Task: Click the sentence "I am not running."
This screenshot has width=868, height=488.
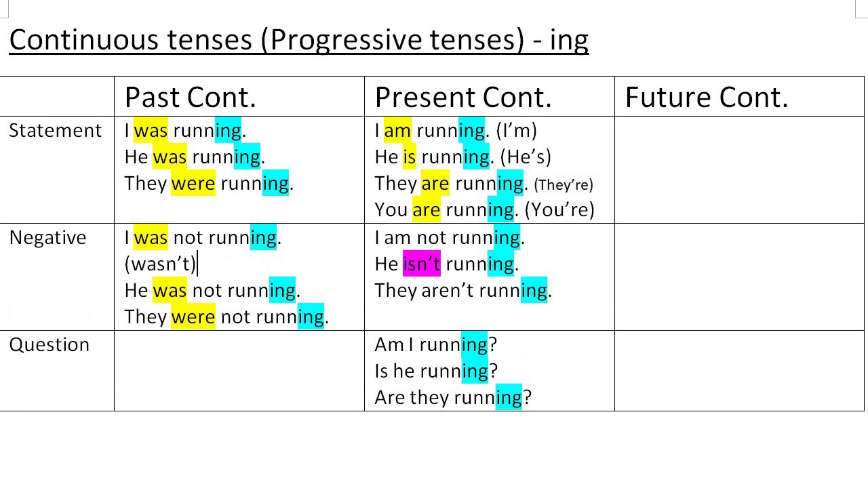Action: coord(449,238)
